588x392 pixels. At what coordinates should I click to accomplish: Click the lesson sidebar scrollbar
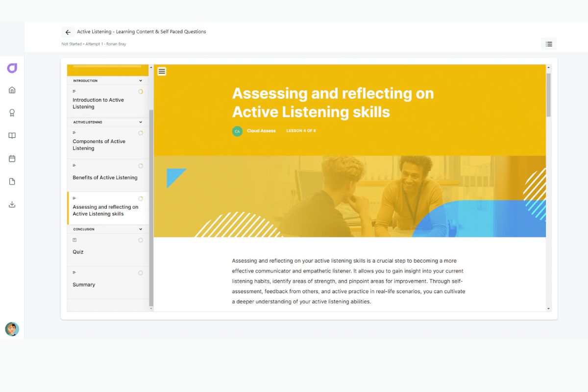click(x=151, y=208)
